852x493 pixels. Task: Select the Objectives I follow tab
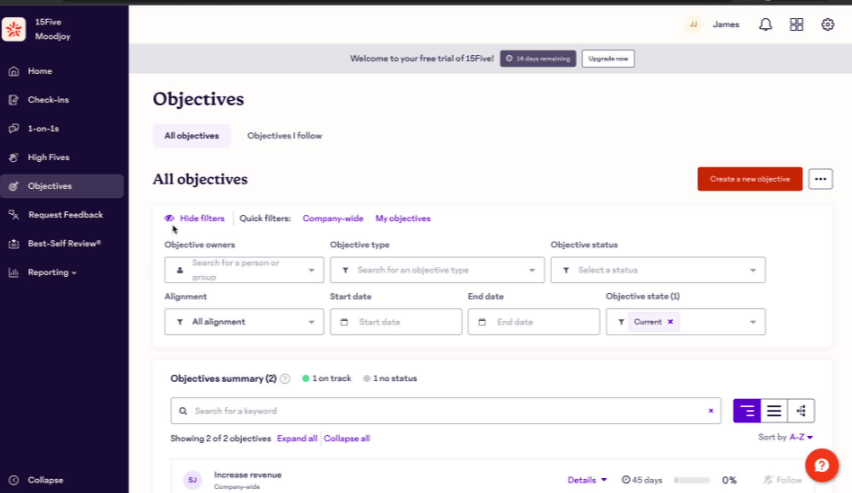click(285, 136)
